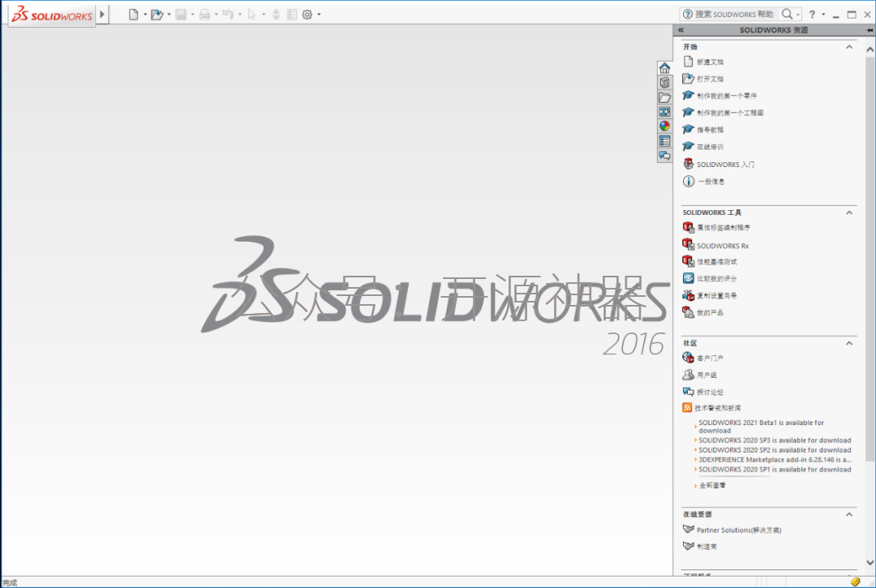Open the Options gear icon
Image resolution: width=876 pixels, height=588 pixels.
pos(307,15)
